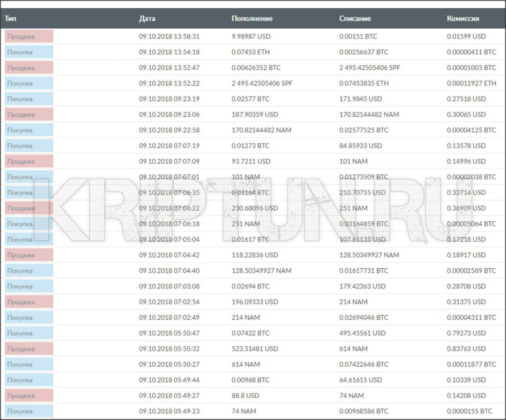
Task: Click withdrawal value 0.00256637 BTC
Action: (364, 52)
